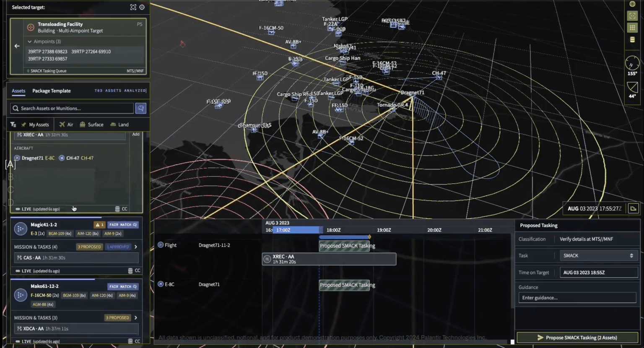Expand Mission & Tasks for Magic41-1-2
This screenshot has width=644, height=348.
click(x=135, y=247)
